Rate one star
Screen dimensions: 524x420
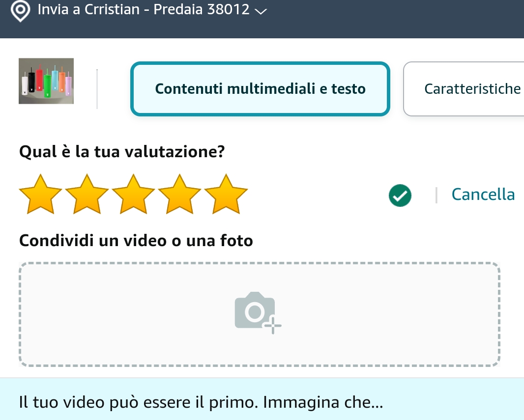tap(40, 194)
